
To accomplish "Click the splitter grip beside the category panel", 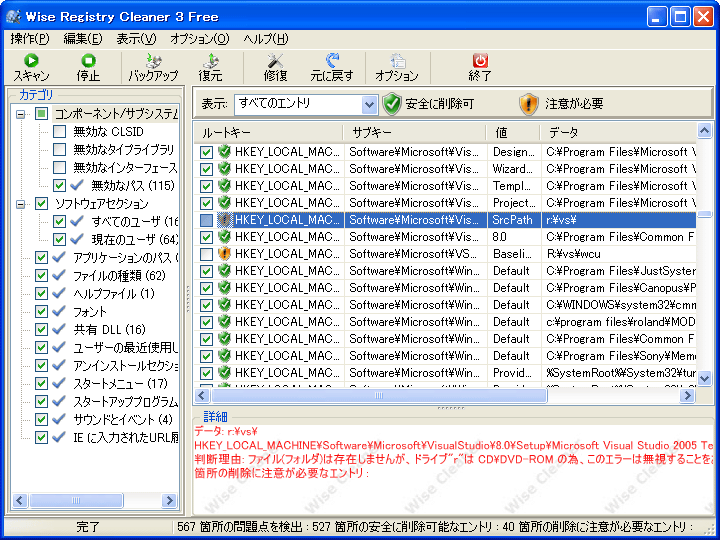I will pyautogui.click(x=188, y=299).
